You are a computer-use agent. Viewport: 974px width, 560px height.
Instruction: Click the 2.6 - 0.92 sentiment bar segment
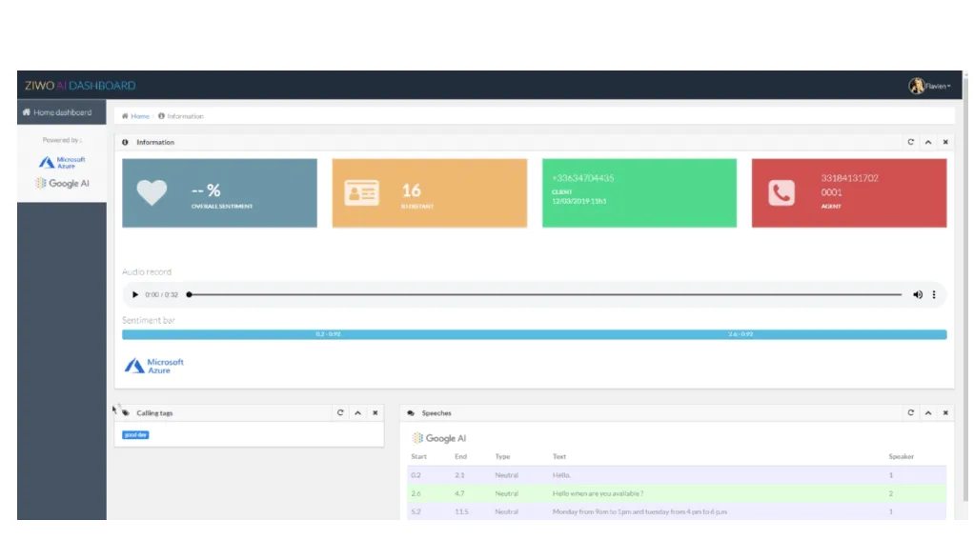coord(741,334)
